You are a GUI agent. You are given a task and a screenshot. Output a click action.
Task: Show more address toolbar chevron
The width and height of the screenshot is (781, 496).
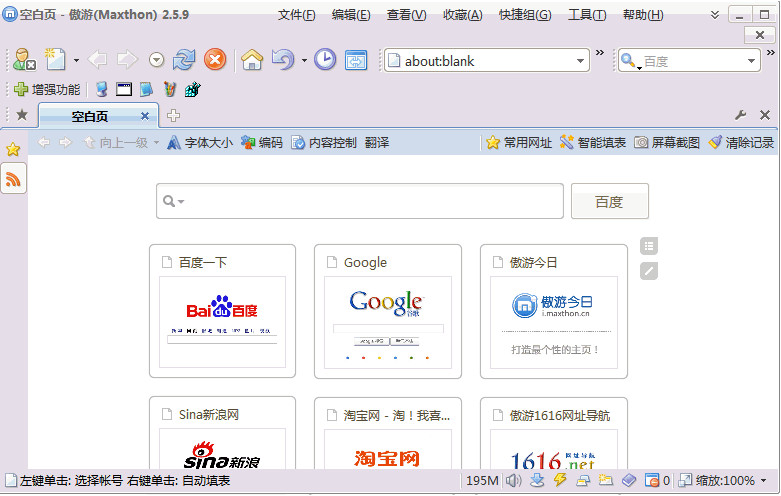point(600,52)
